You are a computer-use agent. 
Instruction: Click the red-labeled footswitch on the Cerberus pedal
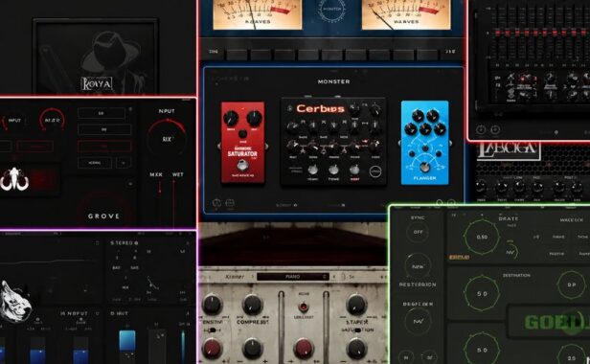click(x=354, y=170)
